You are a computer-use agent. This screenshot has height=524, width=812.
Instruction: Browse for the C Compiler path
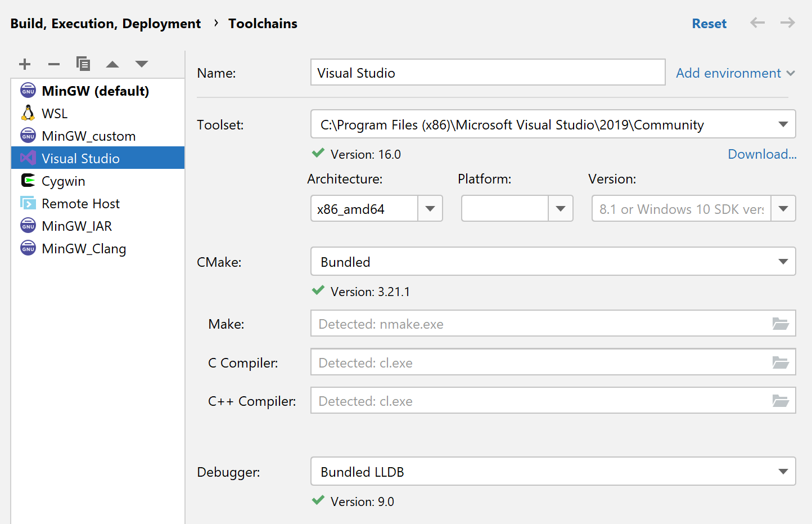click(x=781, y=362)
